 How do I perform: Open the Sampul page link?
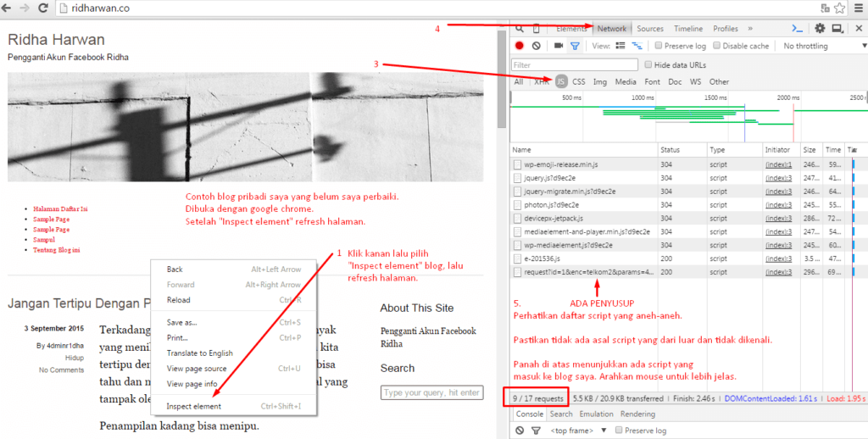pyautogui.click(x=44, y=240)
